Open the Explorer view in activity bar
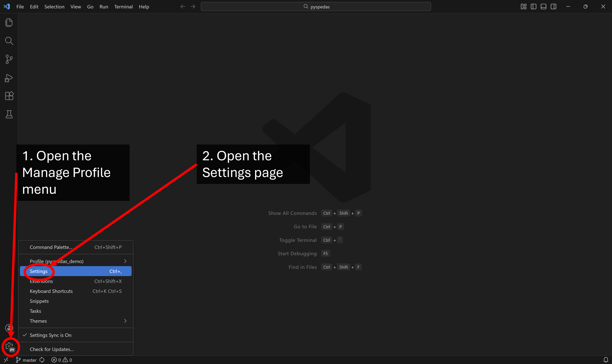612x364 pixels. click(x=9, y=22)
